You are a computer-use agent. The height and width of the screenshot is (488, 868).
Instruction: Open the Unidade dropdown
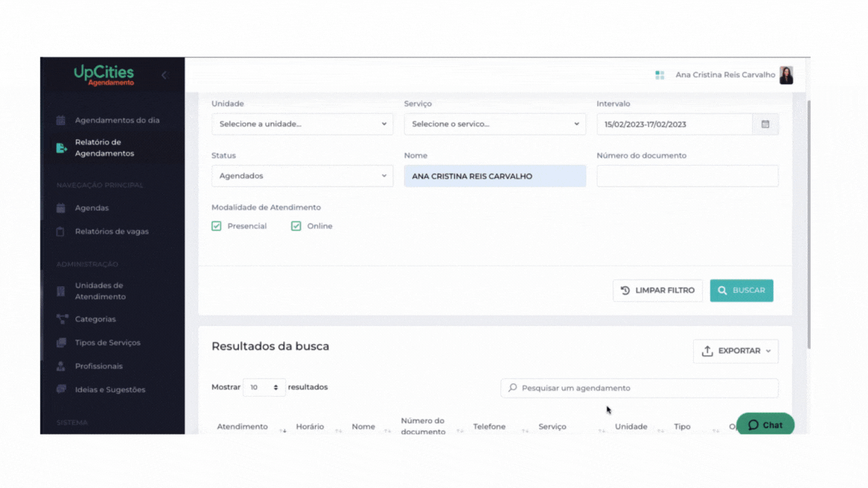click(x=302, y=124)
